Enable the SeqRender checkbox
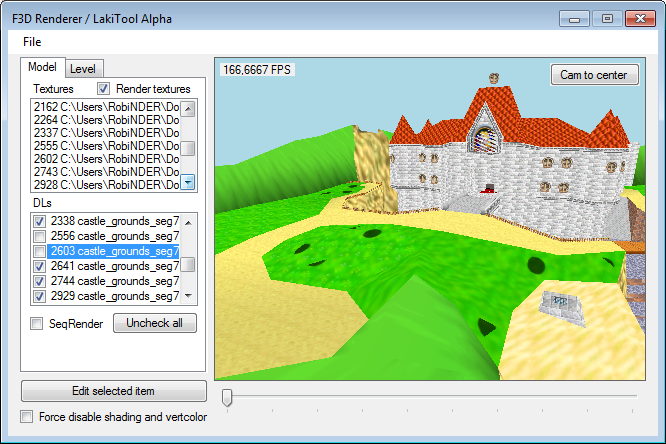666x444 pixels. click(37, 324)
